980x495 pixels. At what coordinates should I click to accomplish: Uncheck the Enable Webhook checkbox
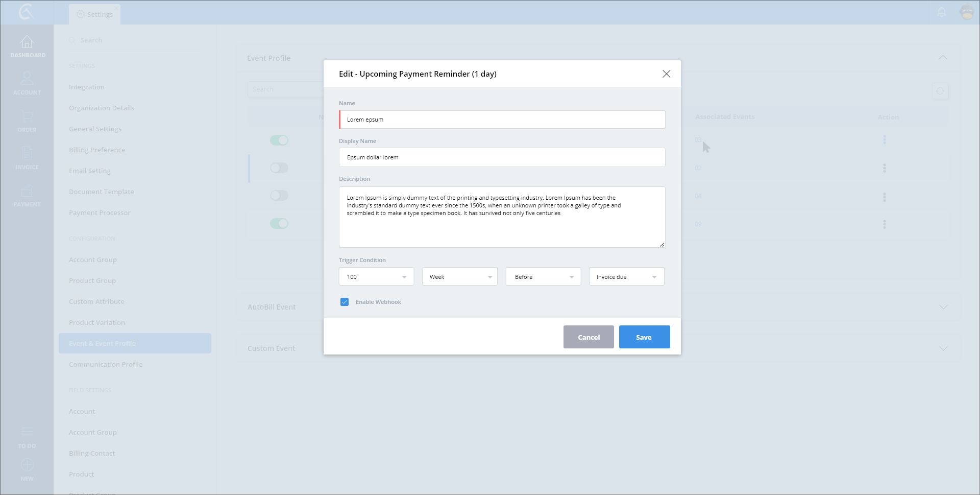click(345, 302)
